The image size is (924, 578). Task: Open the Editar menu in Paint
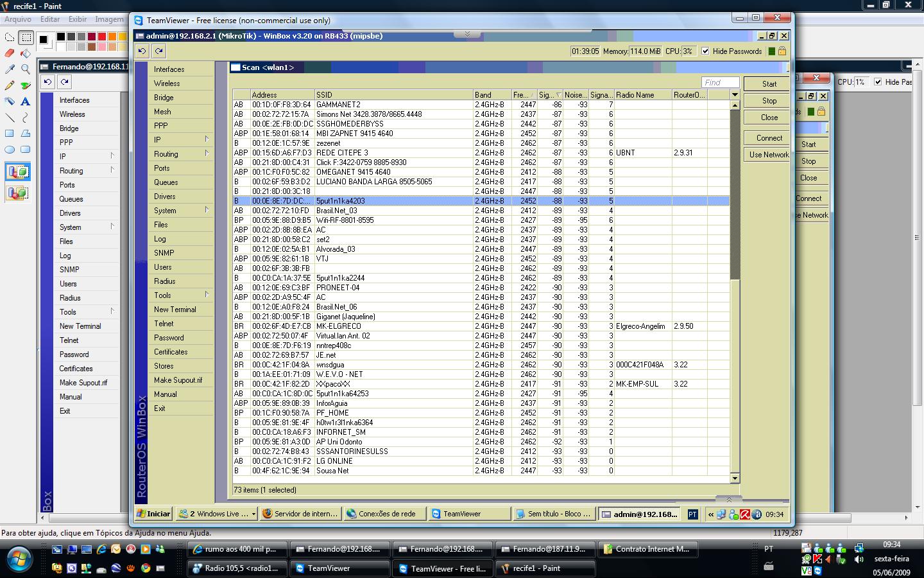point(50,19)
